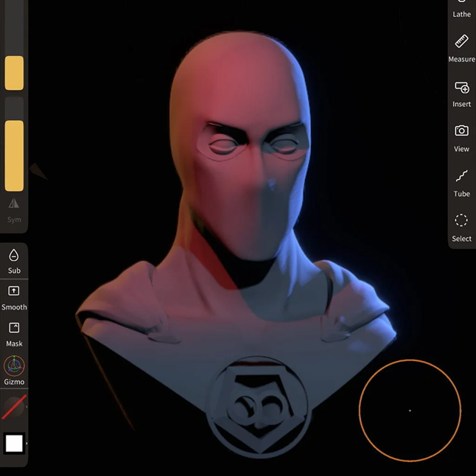Image resolution: width=476 pixels, height=476 pixels.
Task: Open the Measure tool
Action: (x=461, y=47)
